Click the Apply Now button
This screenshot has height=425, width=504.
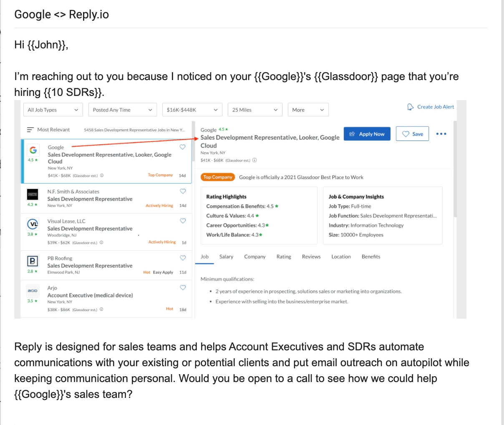(x=367, y=134)
